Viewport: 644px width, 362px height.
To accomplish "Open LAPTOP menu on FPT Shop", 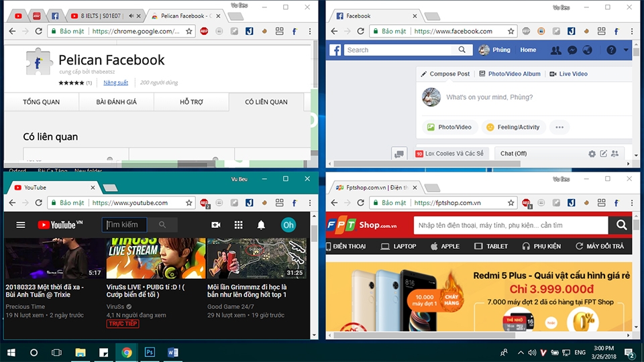I will coord(398,246).
